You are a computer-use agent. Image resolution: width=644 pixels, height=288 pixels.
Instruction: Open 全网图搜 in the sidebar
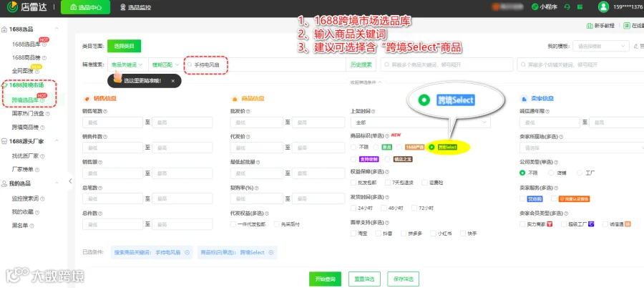coord(22,71)
